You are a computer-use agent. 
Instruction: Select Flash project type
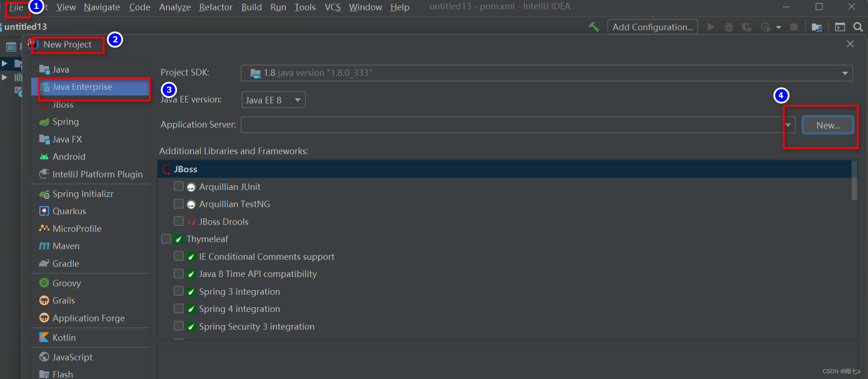(x=90, y=374)
